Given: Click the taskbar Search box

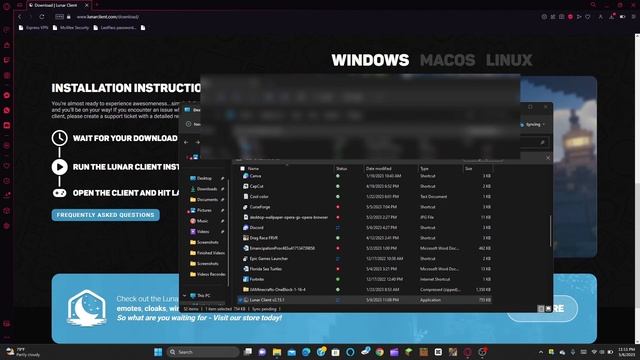Looking at the screenshot, I should pyautogui.click(x=203, y=352).
